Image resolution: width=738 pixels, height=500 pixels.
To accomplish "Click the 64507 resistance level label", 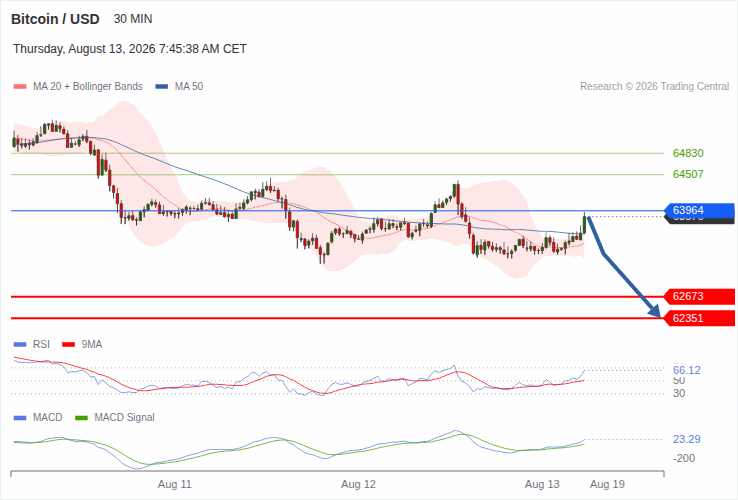I will 688,174.
